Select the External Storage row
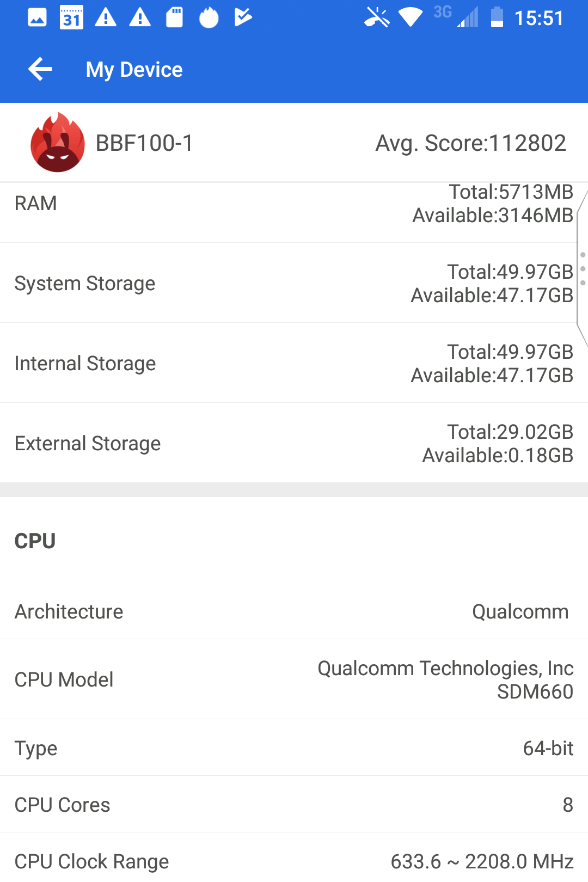The height and width of the screenshot is (882, 588). click(x=294, y=443)
